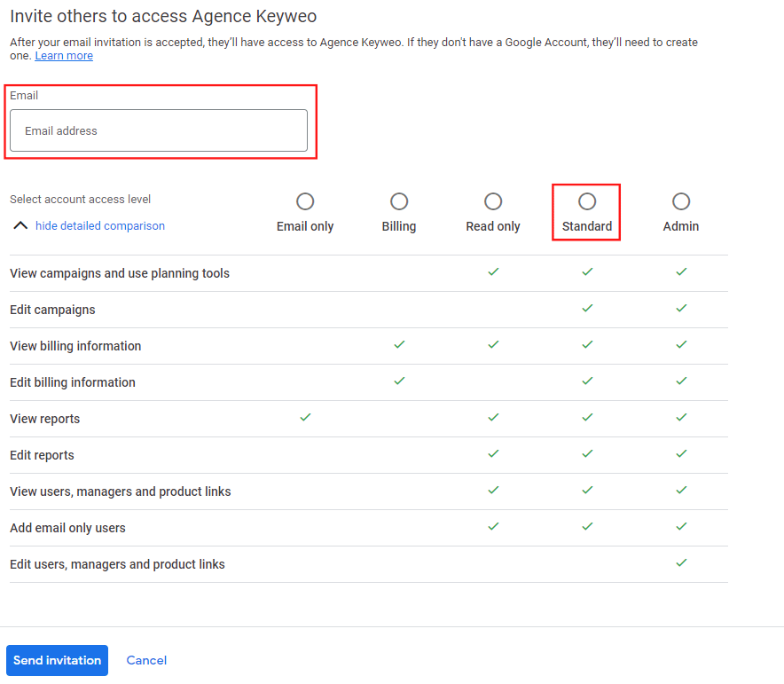Click Billing checkmark for View billing information
The image size is (784, 684).
pos(399,344)
